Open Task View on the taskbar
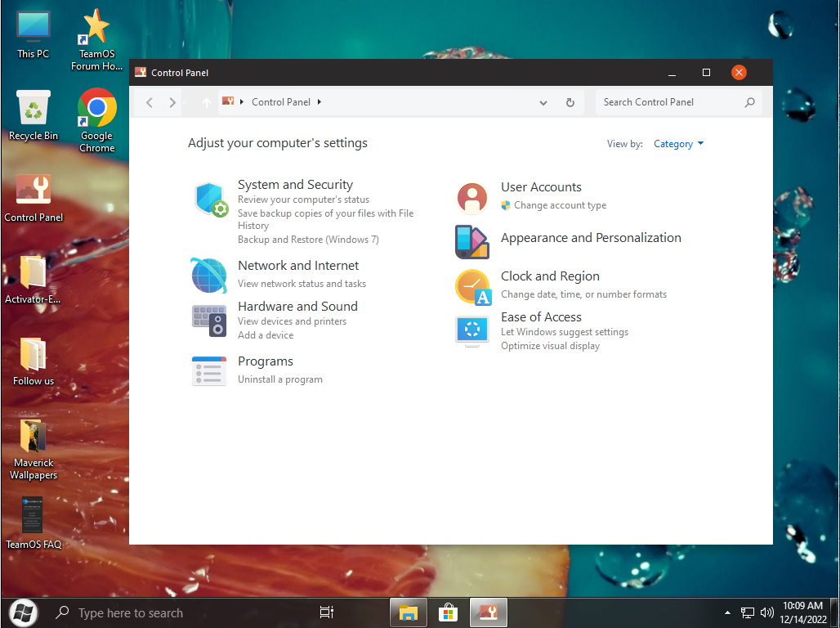This screenshot has width=840, height=628. [x=326, y=612]
